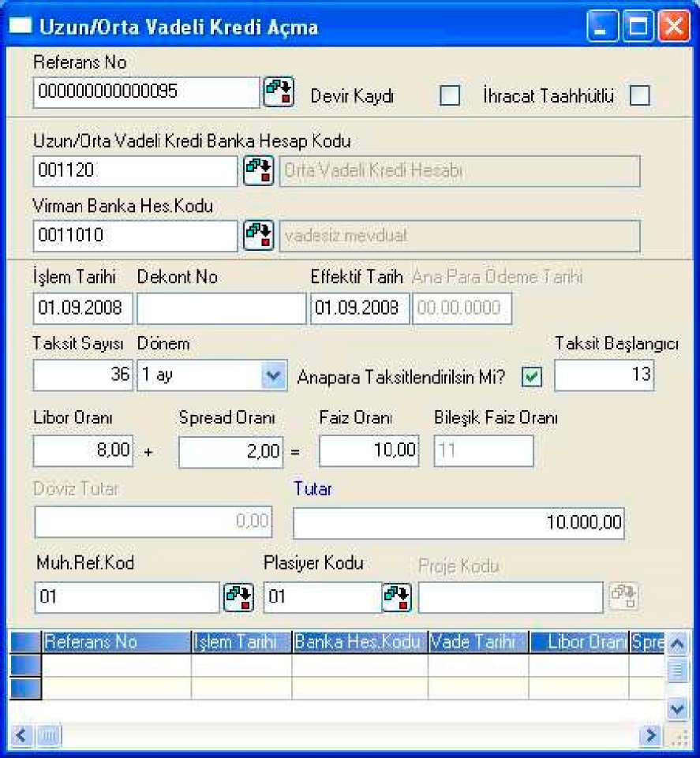The height and width of the screenshot is (758, 700).
Task: Select second grid row header
Action: click(25, 688)
